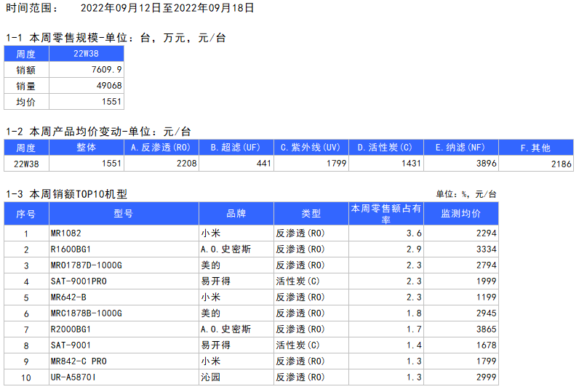The height and width of the screenshot is (392, 579).
Task: Click brand 小米 in the MR1082 row
Action: point(210,233)
